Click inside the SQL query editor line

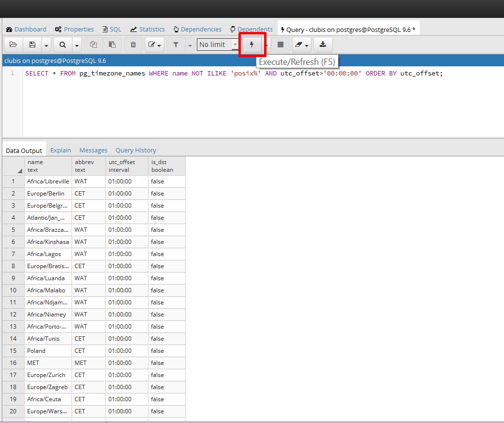[234, 74]
